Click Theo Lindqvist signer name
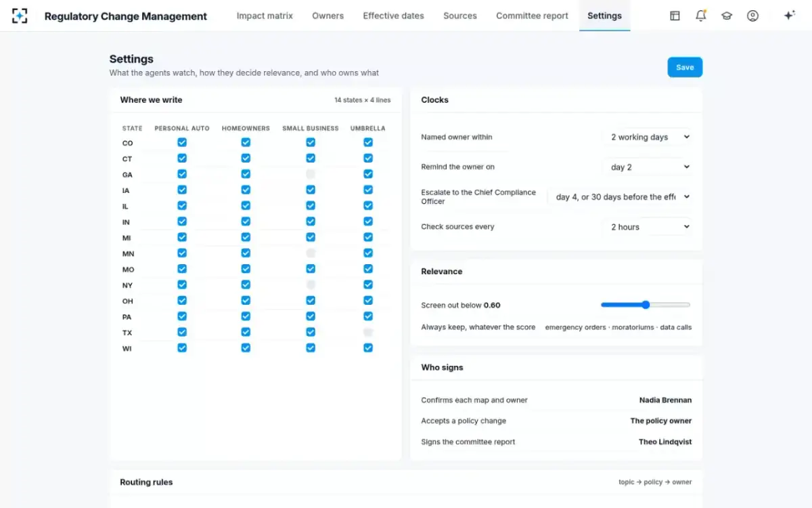 (x=665, y=442)
